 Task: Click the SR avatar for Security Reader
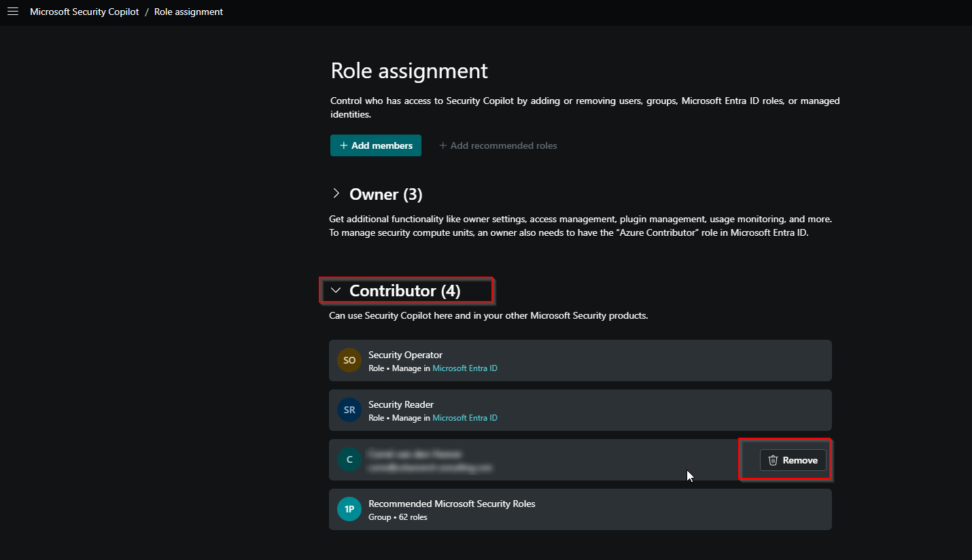click(349, 410)
